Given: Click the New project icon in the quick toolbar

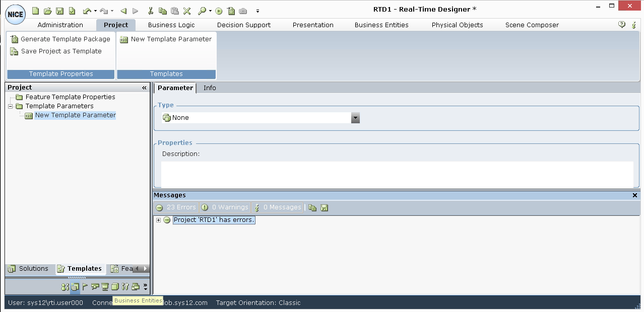Looking at the screenshot, I should 35,11.
